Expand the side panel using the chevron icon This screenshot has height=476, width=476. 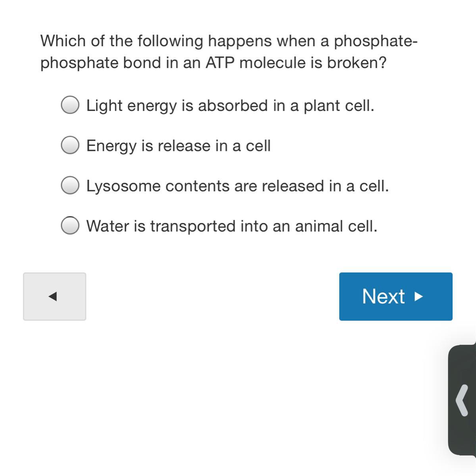[x=462, y=400]
